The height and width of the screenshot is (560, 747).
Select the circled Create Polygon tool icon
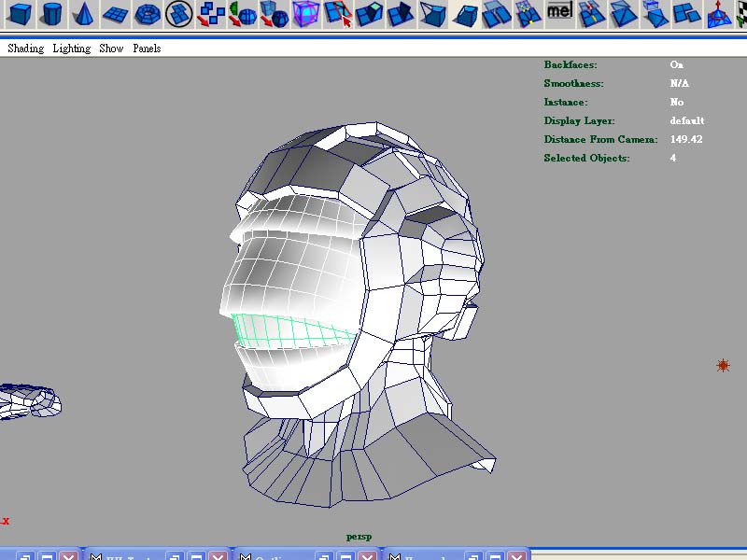tap(179, 14)
